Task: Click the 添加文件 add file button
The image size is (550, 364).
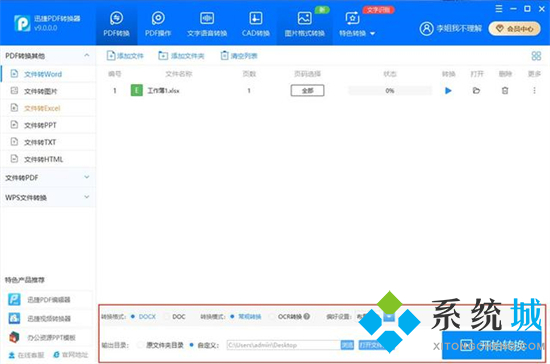Action: [125, 56]
